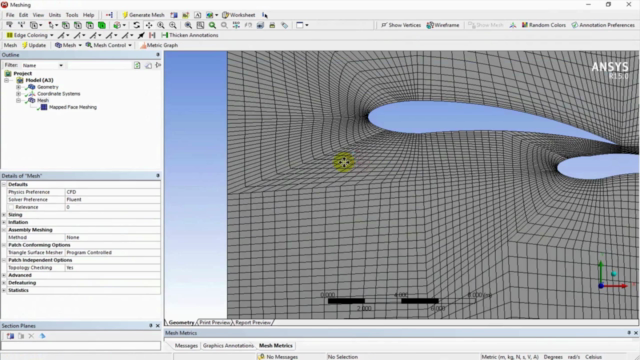
Task: Pin the Details of Mesh panel
Action: [158, 176]
